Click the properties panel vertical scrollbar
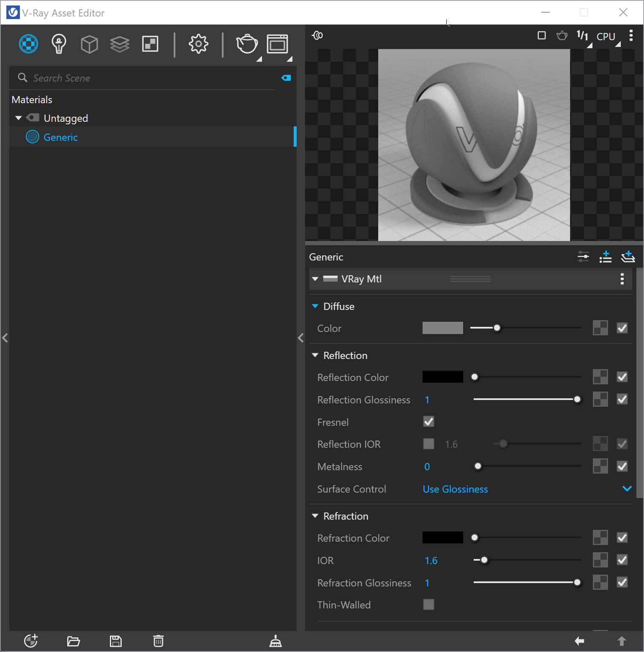The width and height of the screenshot is (644, 652). [x=640, y=382]
